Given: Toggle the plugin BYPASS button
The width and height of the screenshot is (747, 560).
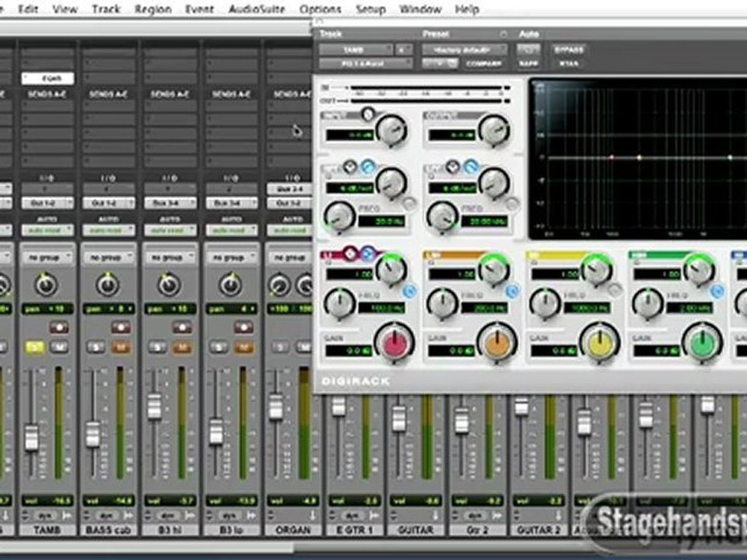Looking at the screenshot, I should coord(568,50).
